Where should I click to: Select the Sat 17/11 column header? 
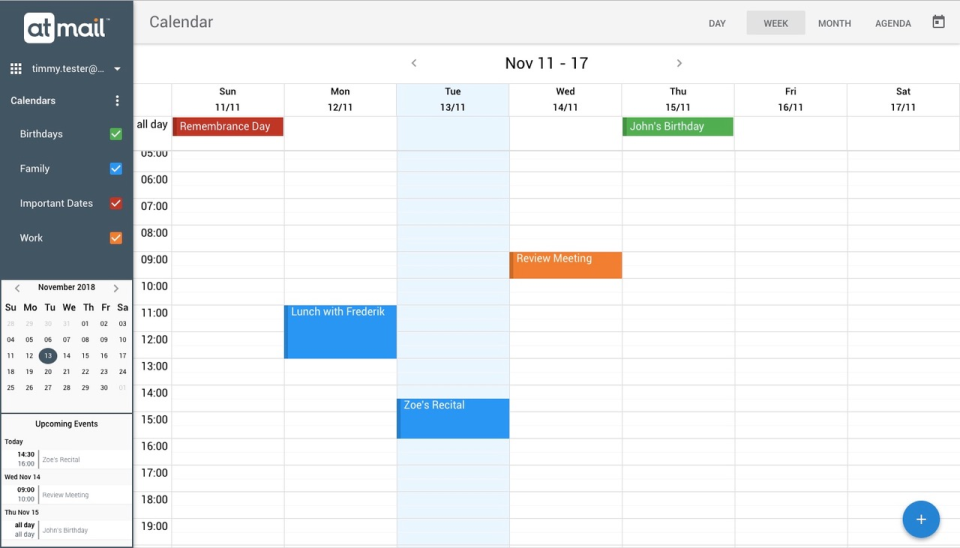tap(903, 99)
